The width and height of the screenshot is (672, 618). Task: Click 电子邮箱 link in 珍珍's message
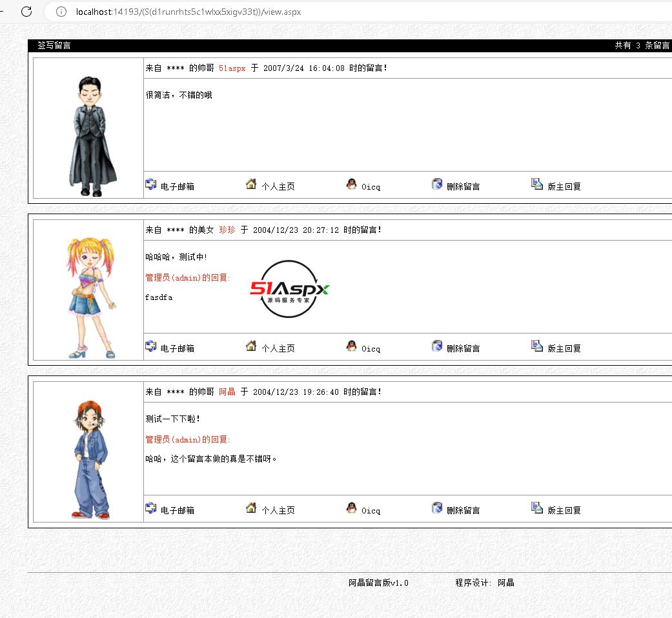[x=178, y=348]
